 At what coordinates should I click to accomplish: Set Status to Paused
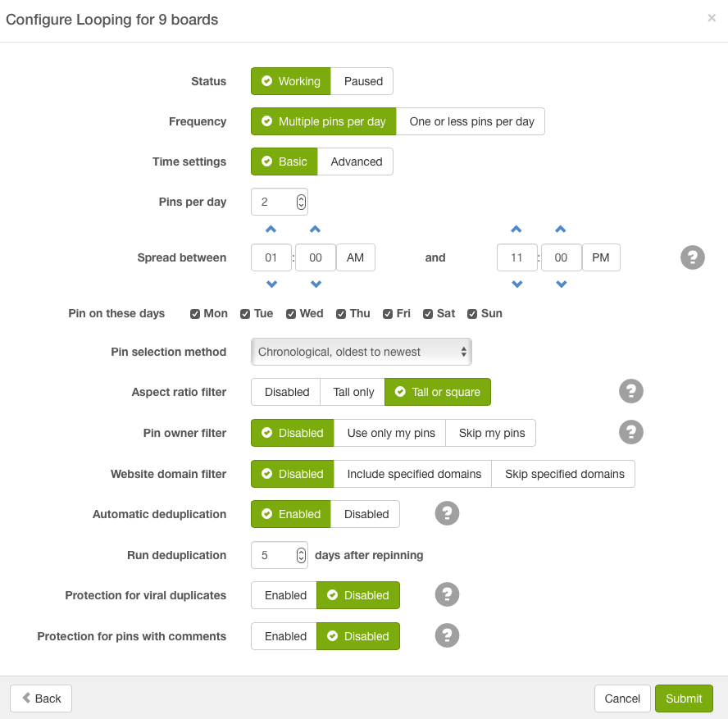point(363,81)
